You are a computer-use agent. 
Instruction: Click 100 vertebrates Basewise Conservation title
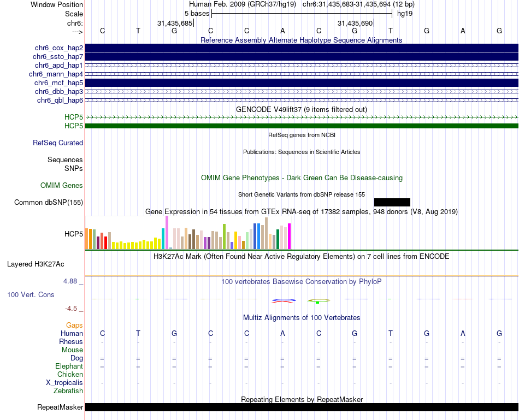[301, 282]
